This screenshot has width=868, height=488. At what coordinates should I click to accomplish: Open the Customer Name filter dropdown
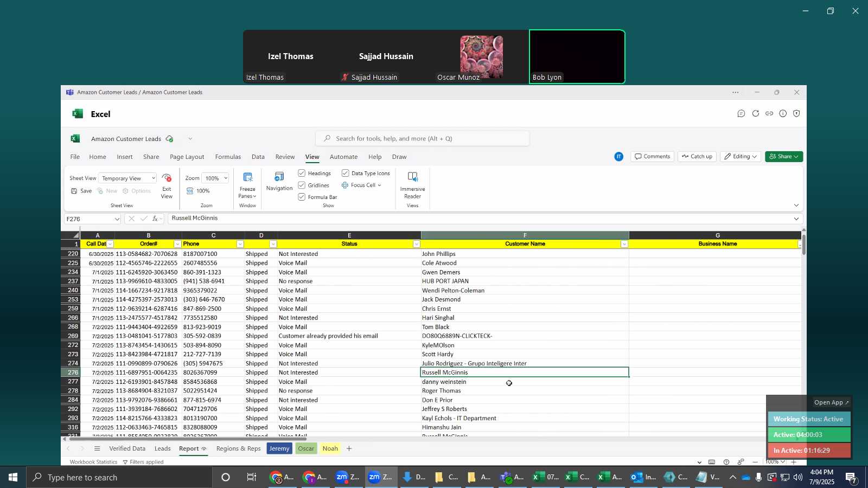[624, 244]
